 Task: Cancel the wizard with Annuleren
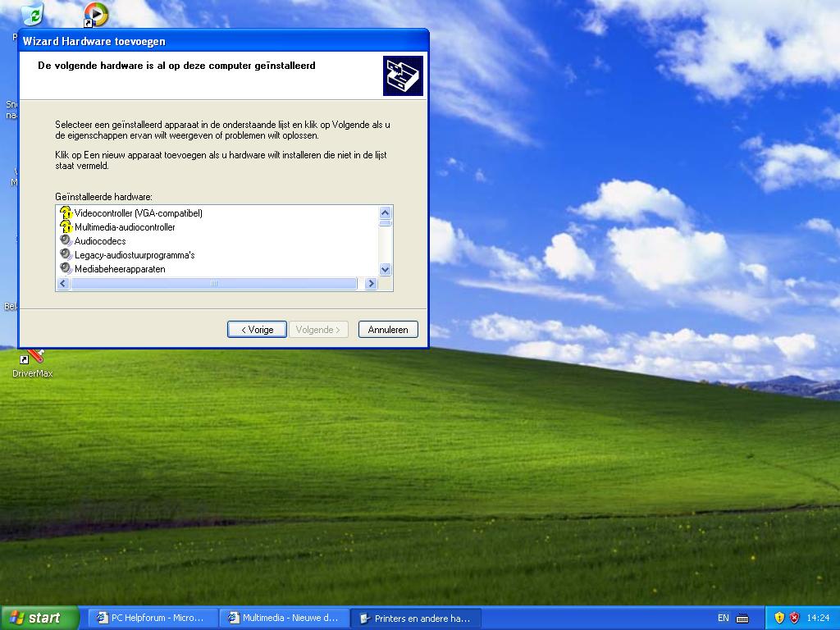(x=388, y=330)
